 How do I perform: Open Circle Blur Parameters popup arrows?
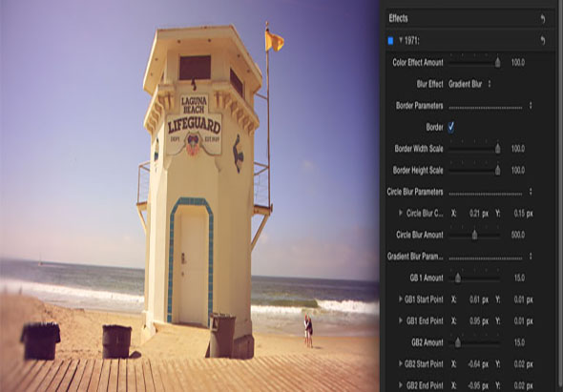point(531,192)
